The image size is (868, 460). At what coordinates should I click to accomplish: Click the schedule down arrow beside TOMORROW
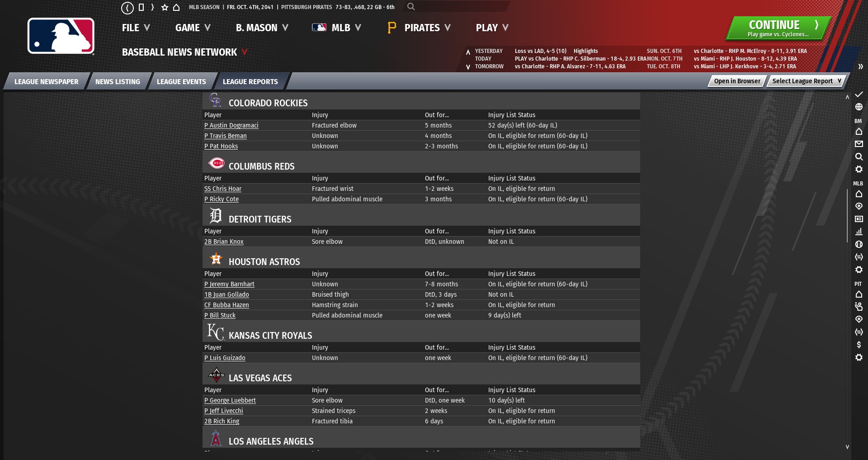point(468,67)
